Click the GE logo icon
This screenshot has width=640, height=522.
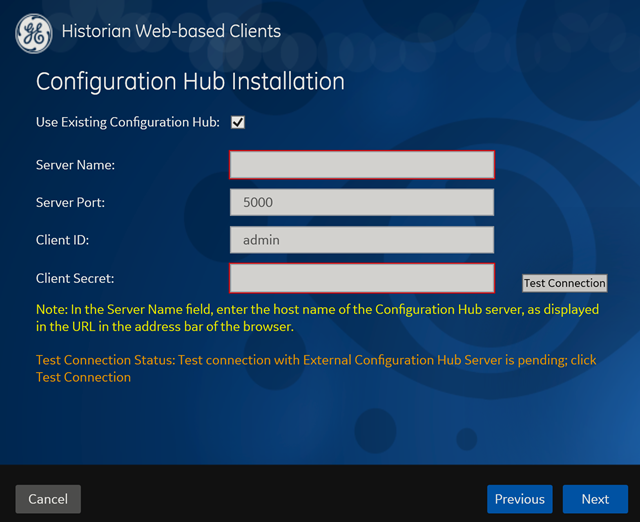click(33, 33)
